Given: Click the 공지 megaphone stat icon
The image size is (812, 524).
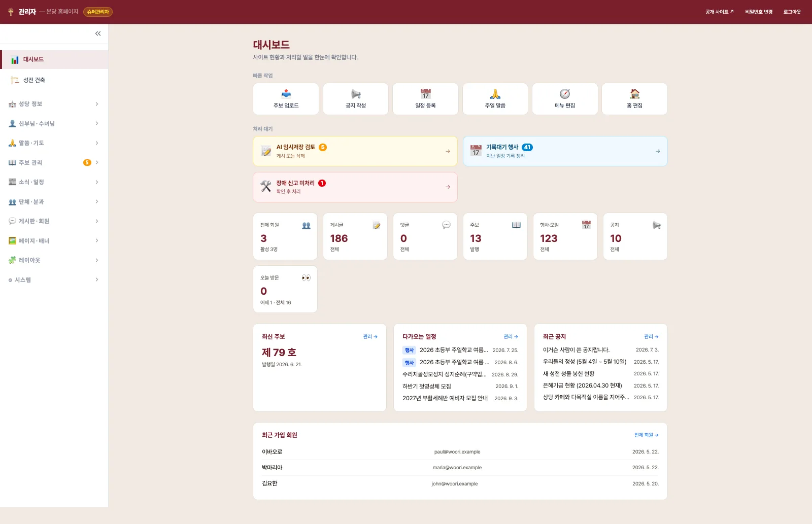Looking at the screenshot, I should tap(657, 225).
